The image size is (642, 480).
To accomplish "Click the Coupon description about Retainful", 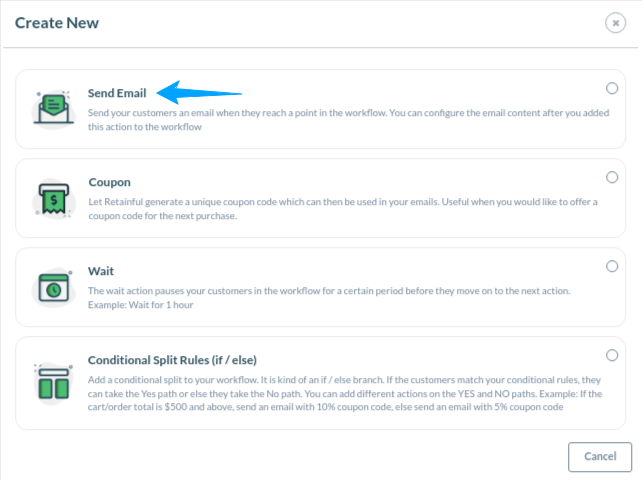I will click(343, 209).
